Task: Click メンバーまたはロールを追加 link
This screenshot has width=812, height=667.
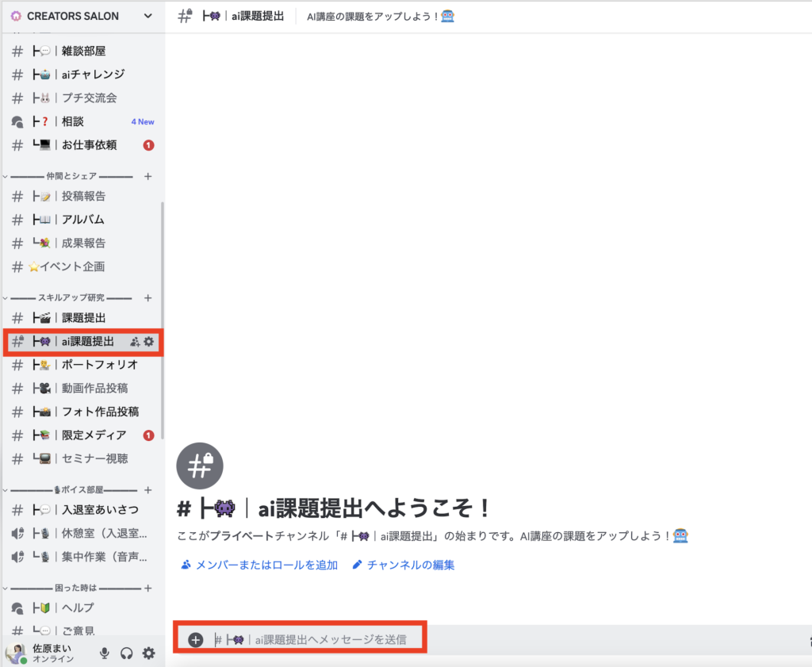Action: 259,565
